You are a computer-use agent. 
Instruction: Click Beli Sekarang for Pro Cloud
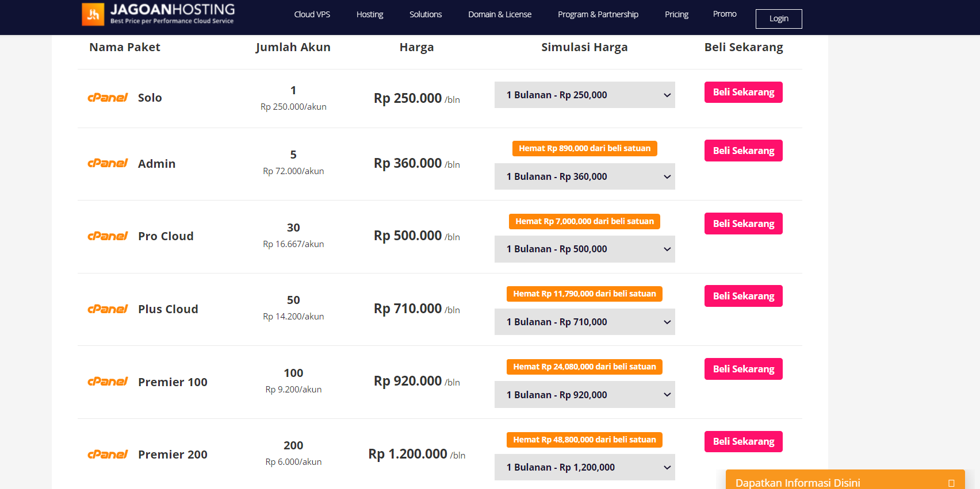(x=744, y=224)
